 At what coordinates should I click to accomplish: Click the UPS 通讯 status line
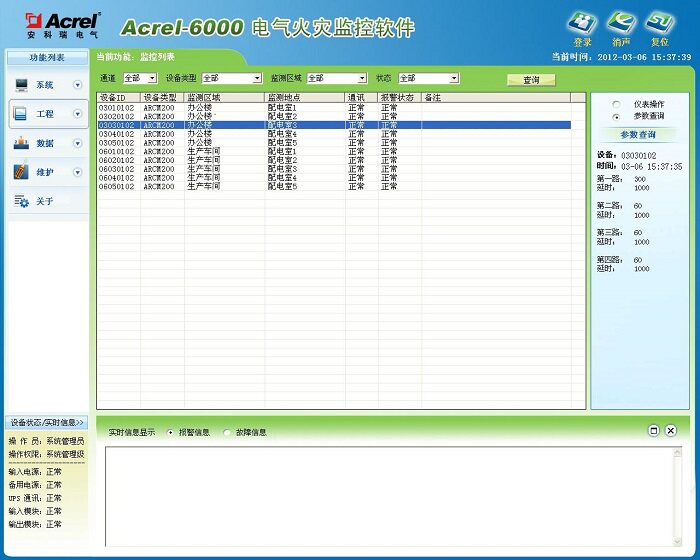(35, 498)
